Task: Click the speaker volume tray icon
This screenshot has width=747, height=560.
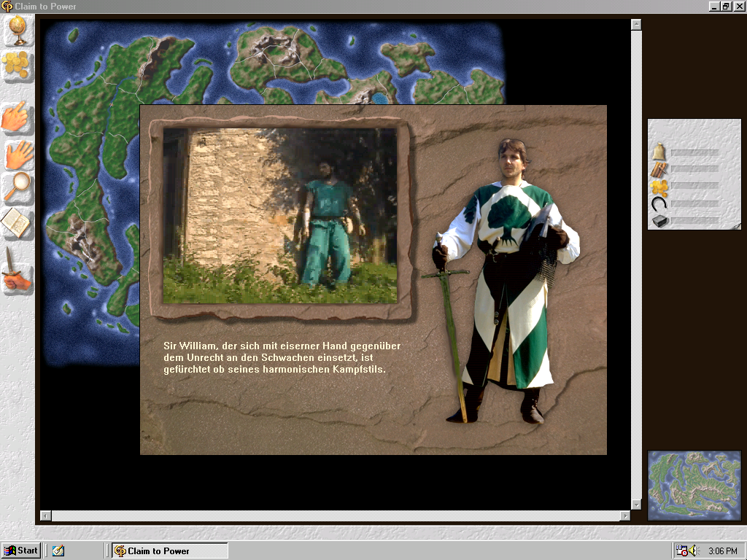Action: coord(693,551)
